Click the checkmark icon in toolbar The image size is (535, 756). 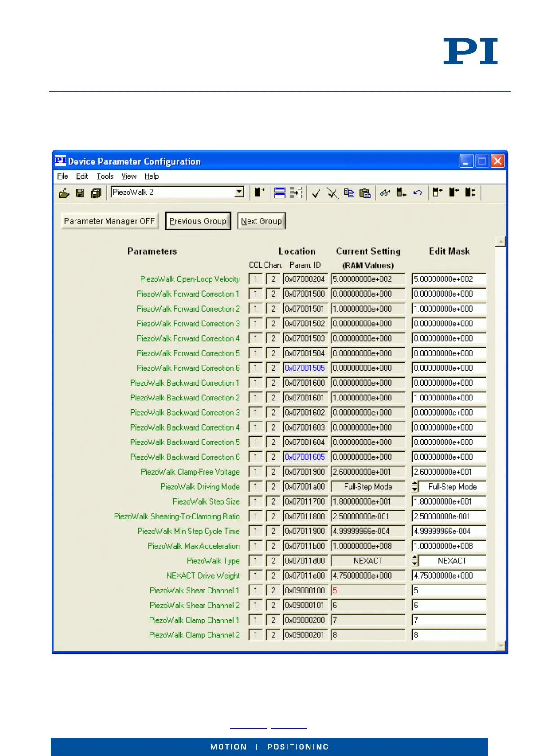(316, 193)
